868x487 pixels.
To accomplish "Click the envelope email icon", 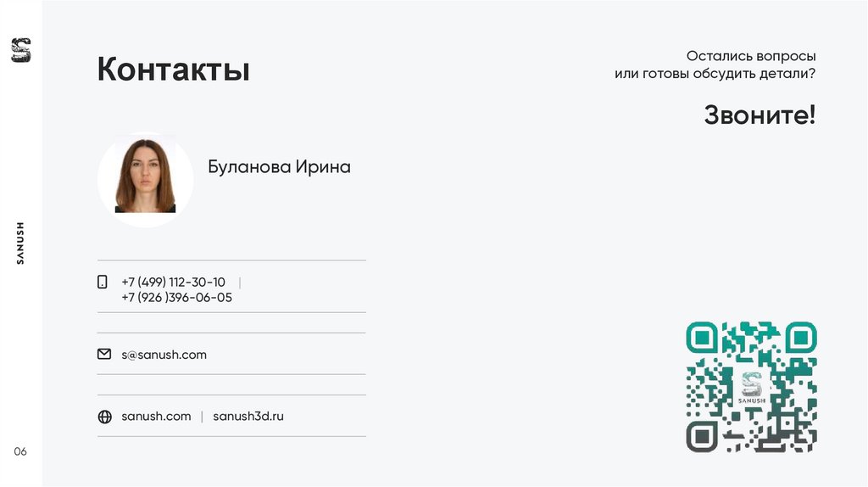I will [104, 354].
